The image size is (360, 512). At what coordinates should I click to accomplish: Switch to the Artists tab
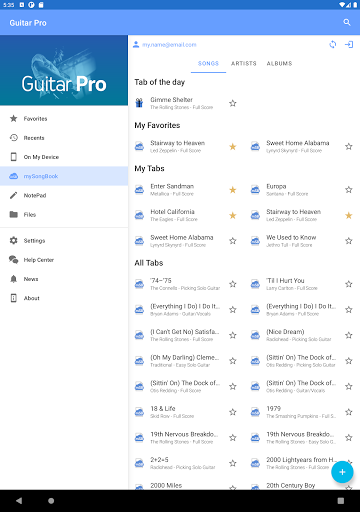[244, 63]
